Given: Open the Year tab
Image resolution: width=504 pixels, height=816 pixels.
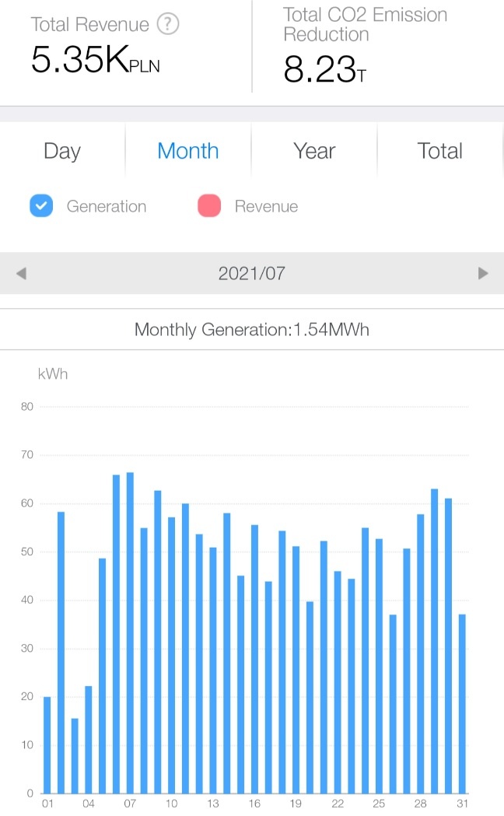Looking at the screenshot, I should (314, 151).
